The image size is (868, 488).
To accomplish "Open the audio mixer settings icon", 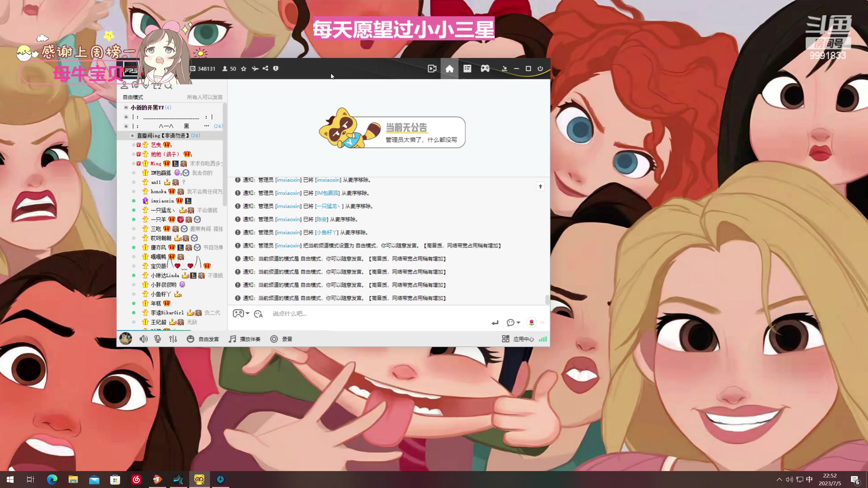I will pyautogui.click(x=173, y=339).
